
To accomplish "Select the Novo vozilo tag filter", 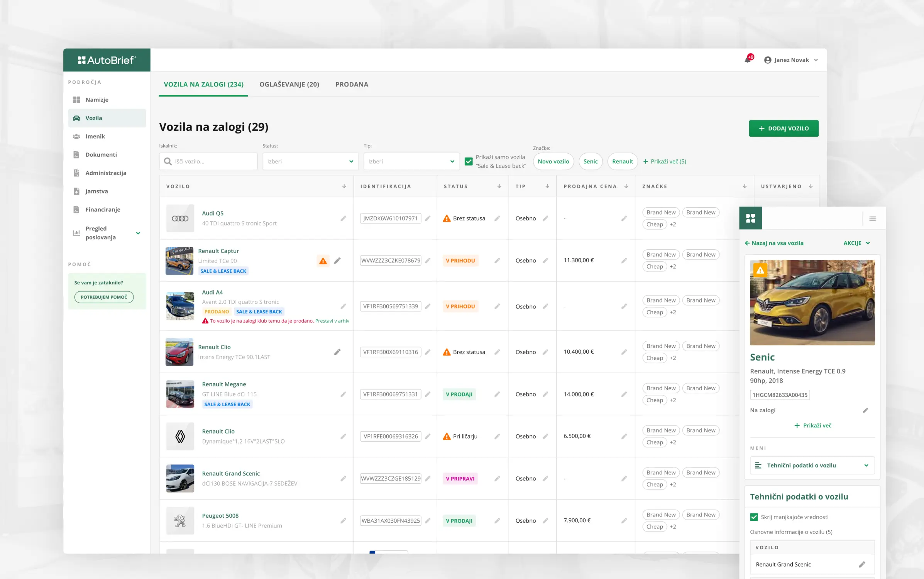I will [553, 161].
